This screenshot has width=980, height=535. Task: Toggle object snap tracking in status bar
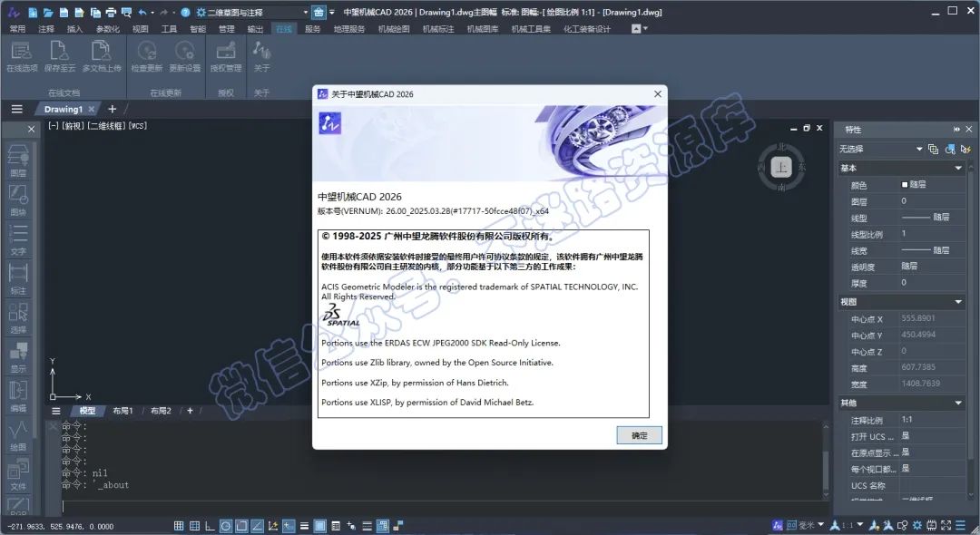pyautogui.click(x=257, y=526)
